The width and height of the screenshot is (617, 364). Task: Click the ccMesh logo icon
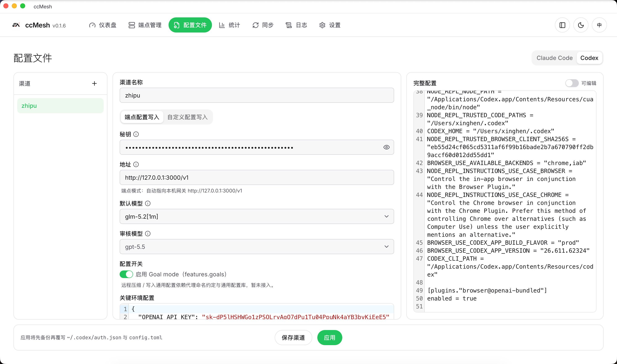click(16, 25)
